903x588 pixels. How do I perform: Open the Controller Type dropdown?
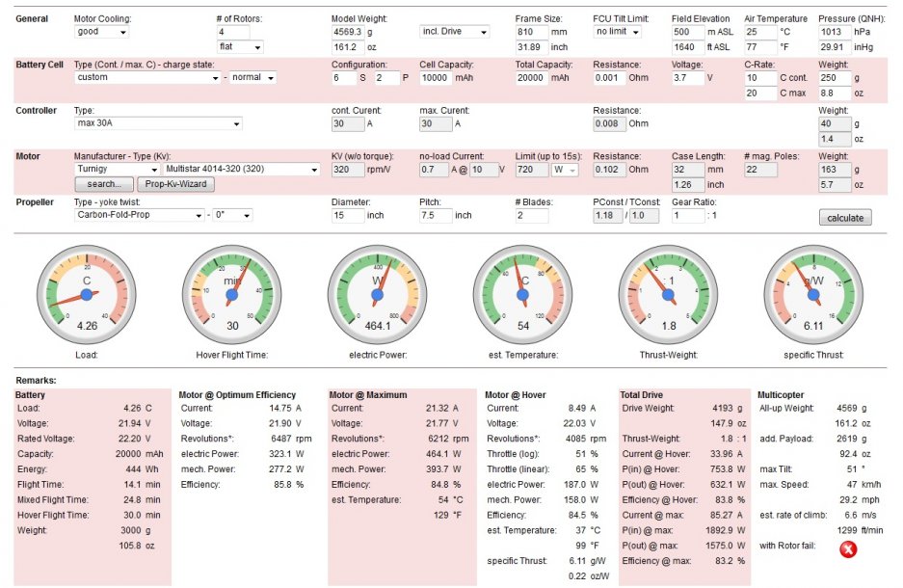tap(157, 123)
